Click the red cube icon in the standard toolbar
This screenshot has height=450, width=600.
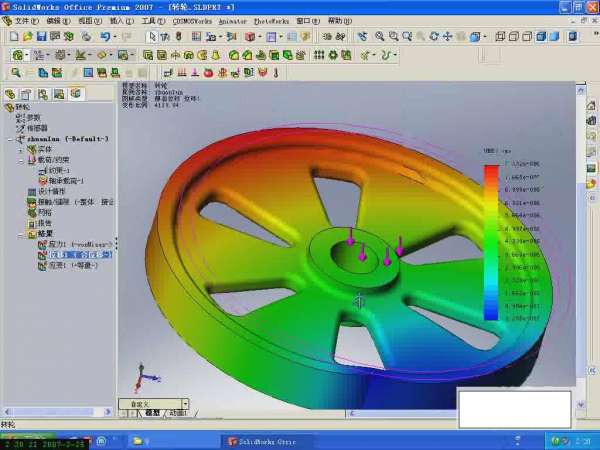(250, 37)
